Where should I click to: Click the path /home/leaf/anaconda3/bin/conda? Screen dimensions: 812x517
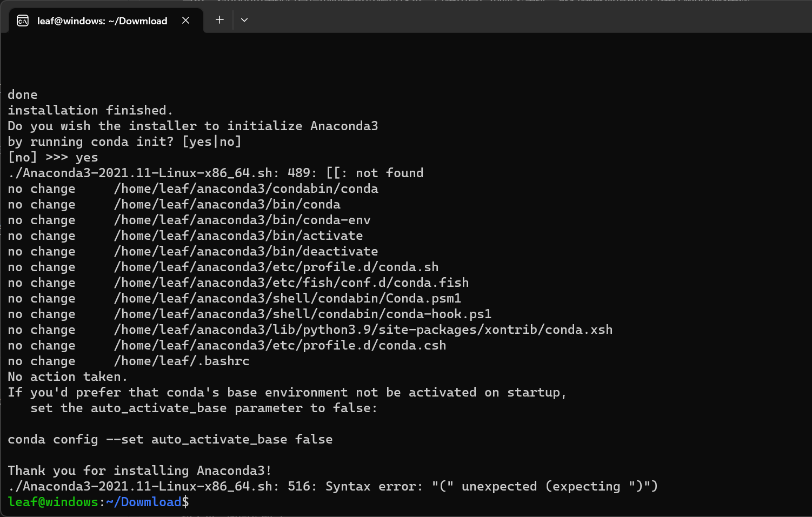227,204
